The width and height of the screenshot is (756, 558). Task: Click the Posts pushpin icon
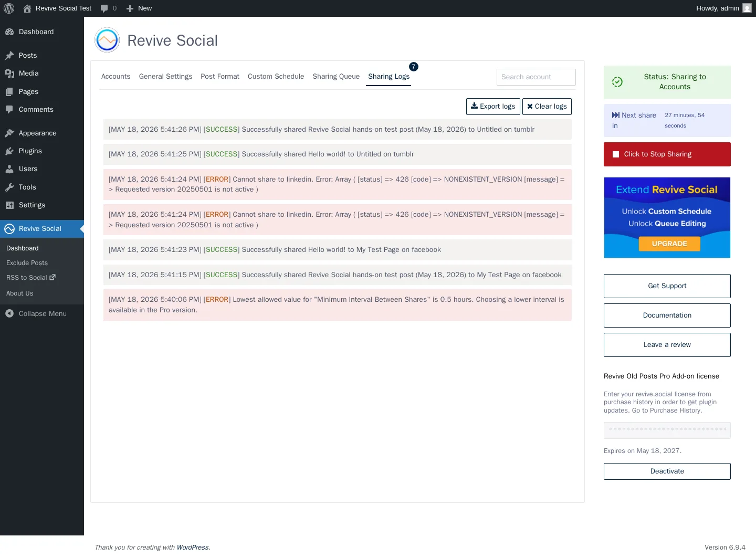pyautogui.click(x=9, y=56)
